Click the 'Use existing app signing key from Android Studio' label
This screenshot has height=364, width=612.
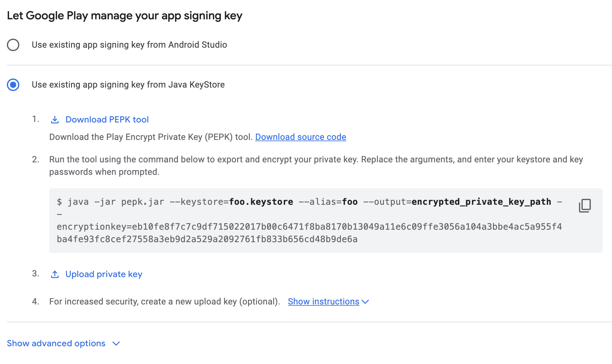click(x=129, y=45)
